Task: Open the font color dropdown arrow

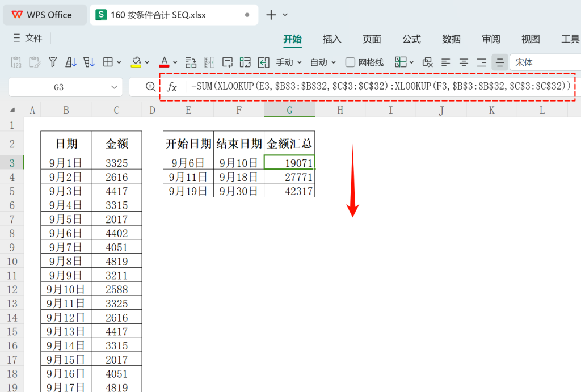Action: click(175, 62)
